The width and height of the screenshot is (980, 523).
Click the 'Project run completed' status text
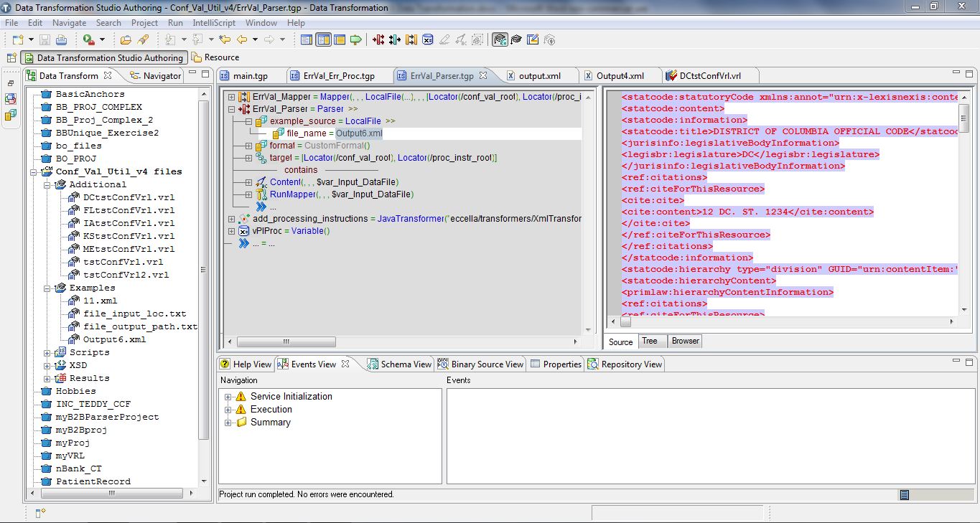[307, 494]
